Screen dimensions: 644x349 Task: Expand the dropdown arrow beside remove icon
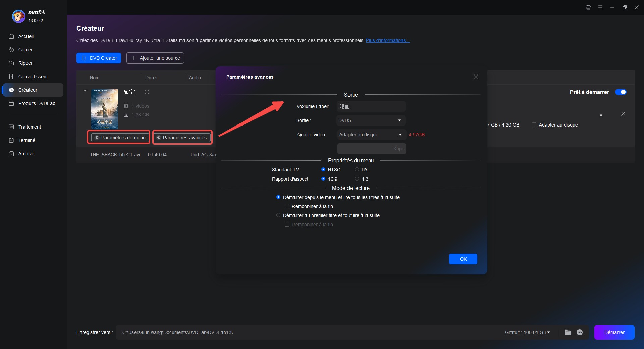pos(601,115)
